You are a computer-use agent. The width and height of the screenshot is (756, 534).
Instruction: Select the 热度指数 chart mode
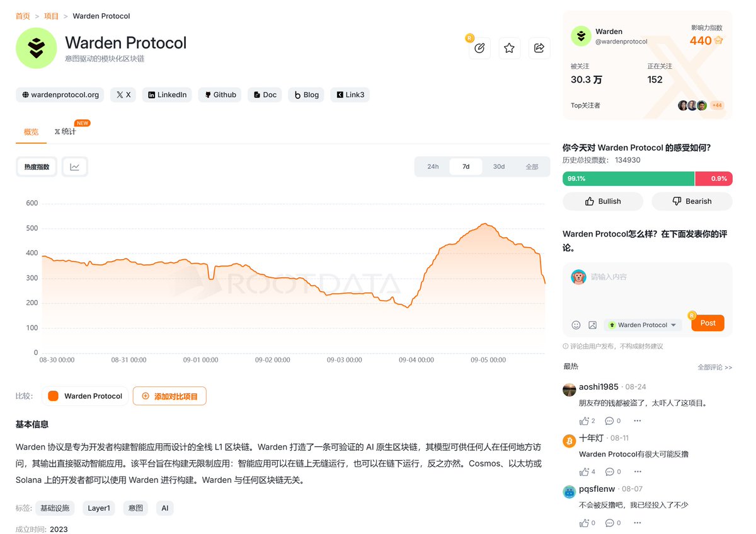click(37, 167)
